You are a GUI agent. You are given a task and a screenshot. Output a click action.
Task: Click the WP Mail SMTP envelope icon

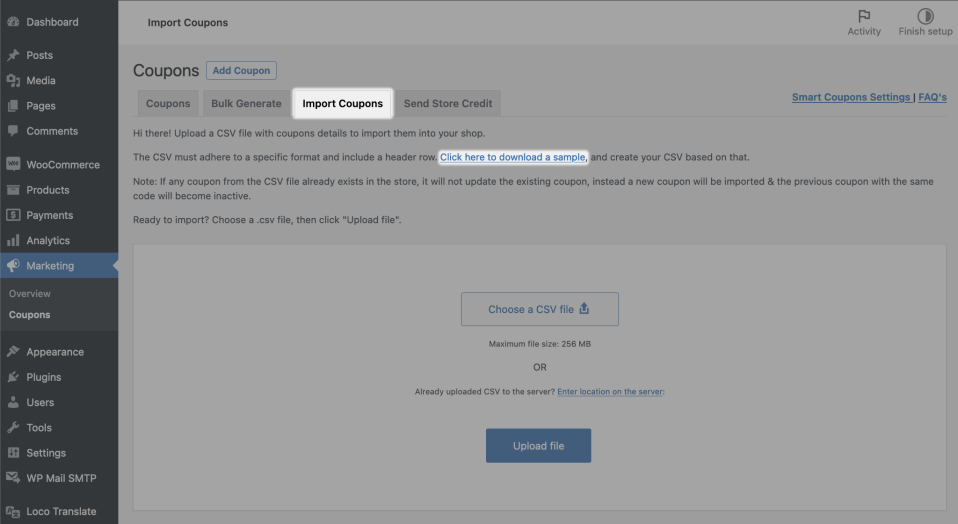13,478
